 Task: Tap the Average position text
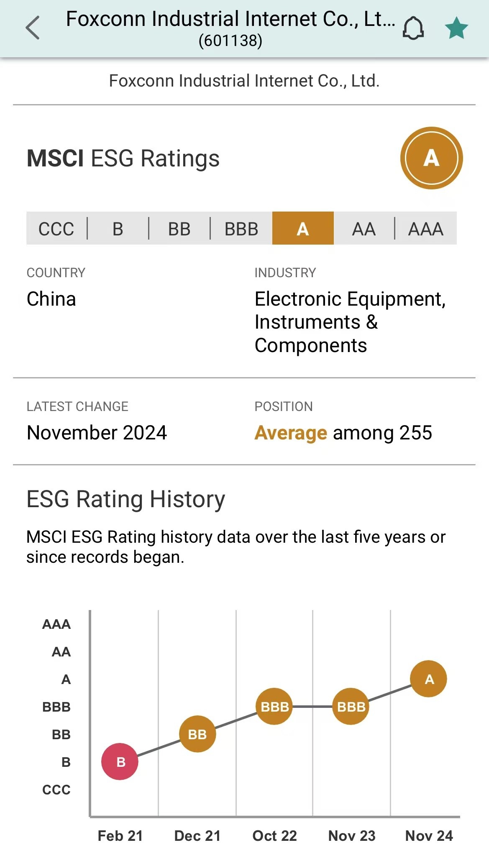(x=291, y=433)
